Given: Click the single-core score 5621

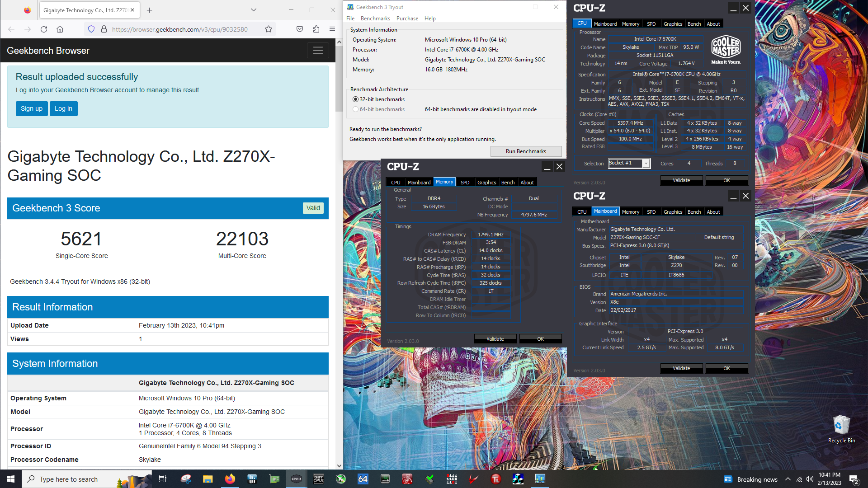Looking at the screenshot, I should click(x=82, y=239).
